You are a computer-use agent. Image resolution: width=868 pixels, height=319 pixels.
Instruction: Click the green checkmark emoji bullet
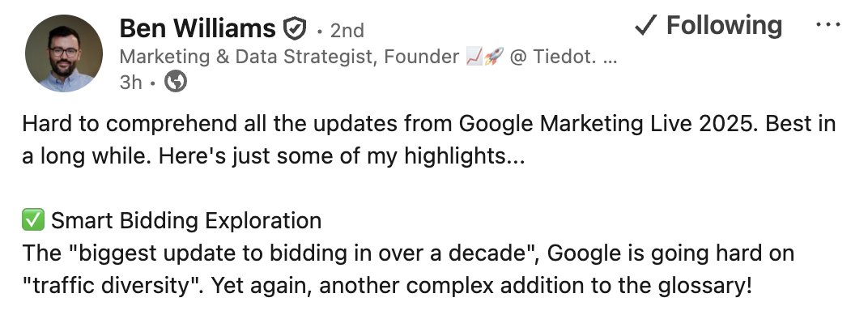coord(32,220)
